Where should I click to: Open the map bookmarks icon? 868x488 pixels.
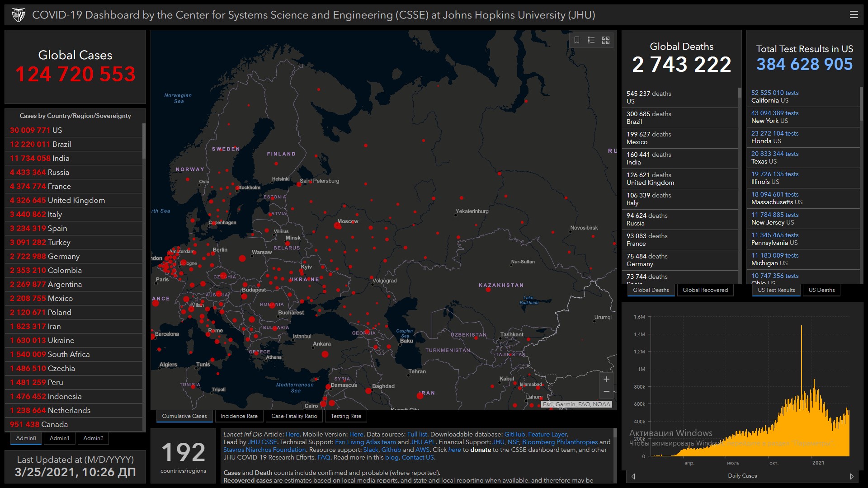pos(577,40)
